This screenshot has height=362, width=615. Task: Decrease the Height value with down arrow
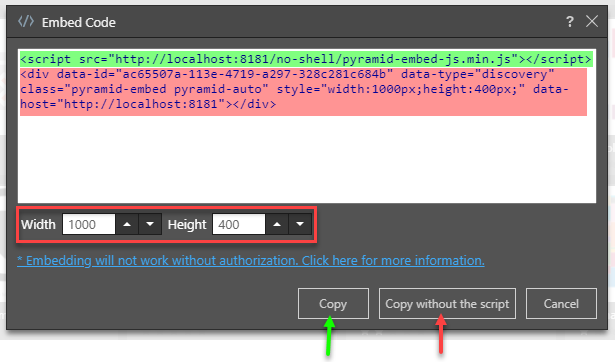[x=300, y=224]
